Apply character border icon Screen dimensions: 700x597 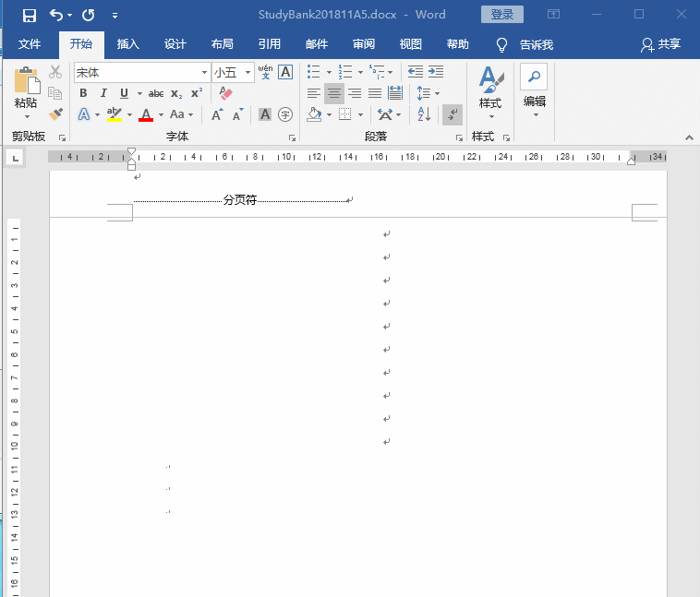click(x=285, y=72)
